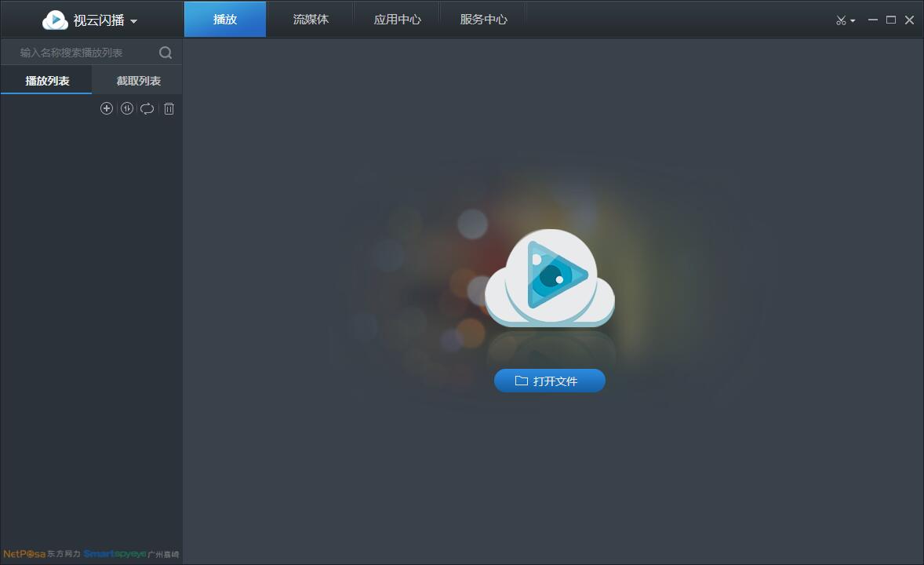Expand the scissors dropdown arrow
Image resolution: width=924 pixels, height=565 pixels.
pos(851,20)
